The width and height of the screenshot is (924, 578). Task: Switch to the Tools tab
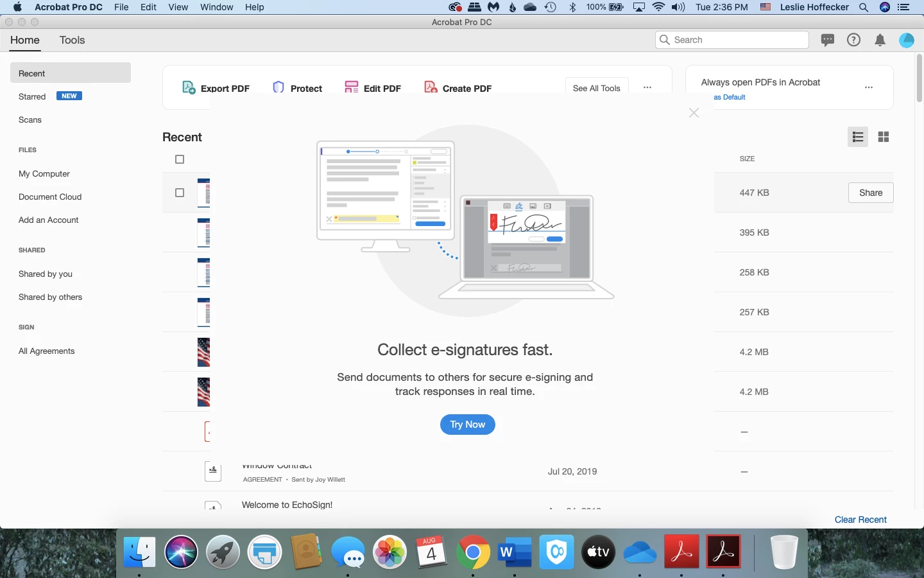click(72, 40)
